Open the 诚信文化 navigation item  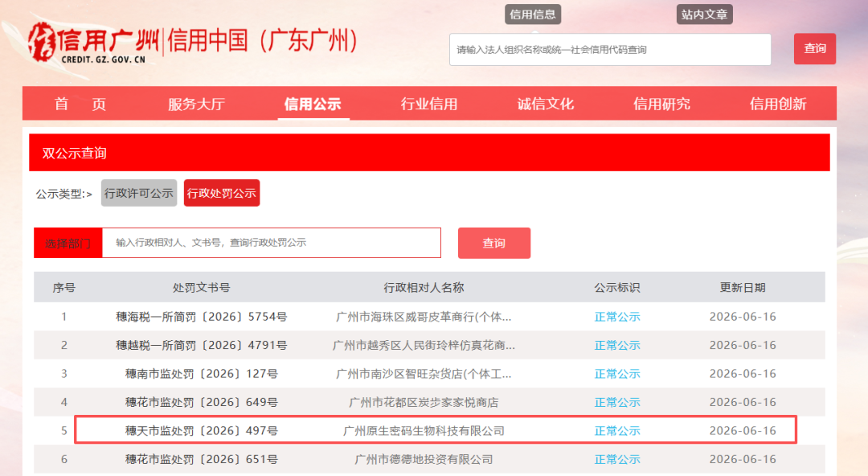(x=545, y=104)
